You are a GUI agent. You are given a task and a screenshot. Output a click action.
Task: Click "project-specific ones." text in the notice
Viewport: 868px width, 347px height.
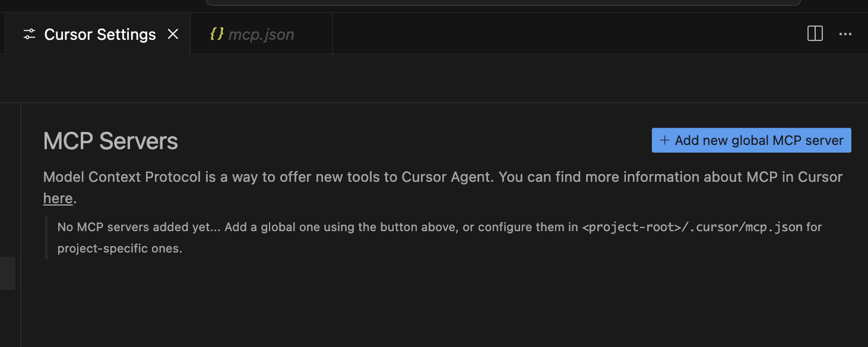[x=119, y=248]
